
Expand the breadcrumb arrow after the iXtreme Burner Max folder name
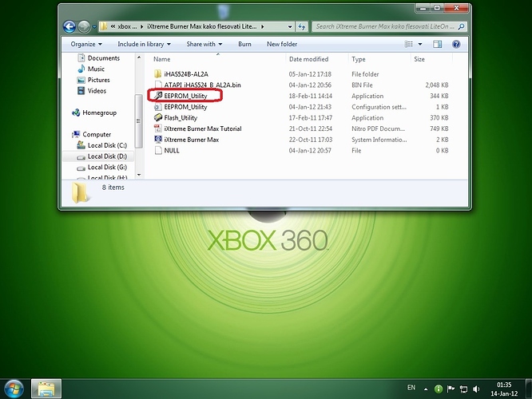tap(262, 26)
